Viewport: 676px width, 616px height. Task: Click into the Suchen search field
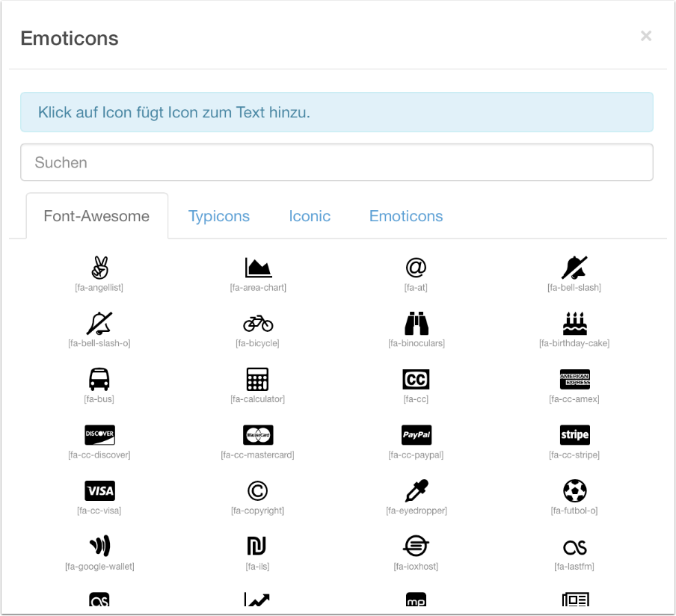[337, 162]
